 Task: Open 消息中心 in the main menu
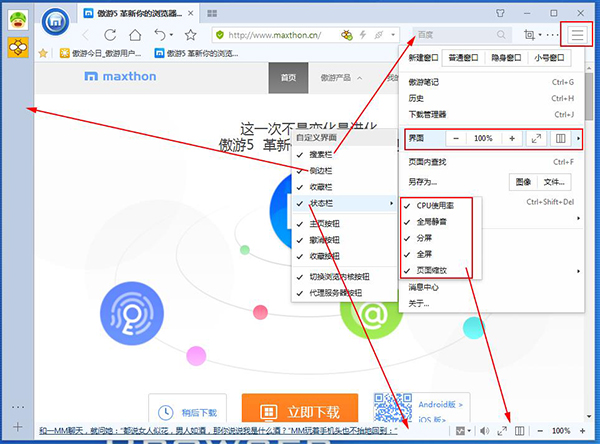pos(491,287)
